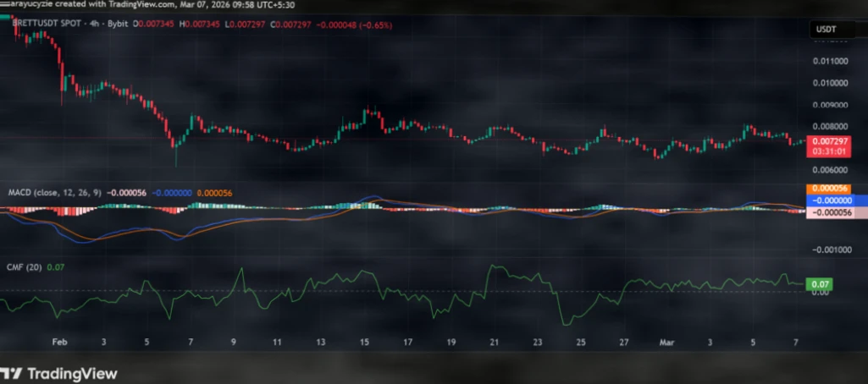Image resolution: width=868 pixels, height=384 pixels.
Task: Click the green CMF 0.07 axis label
Action: point(819,285)
